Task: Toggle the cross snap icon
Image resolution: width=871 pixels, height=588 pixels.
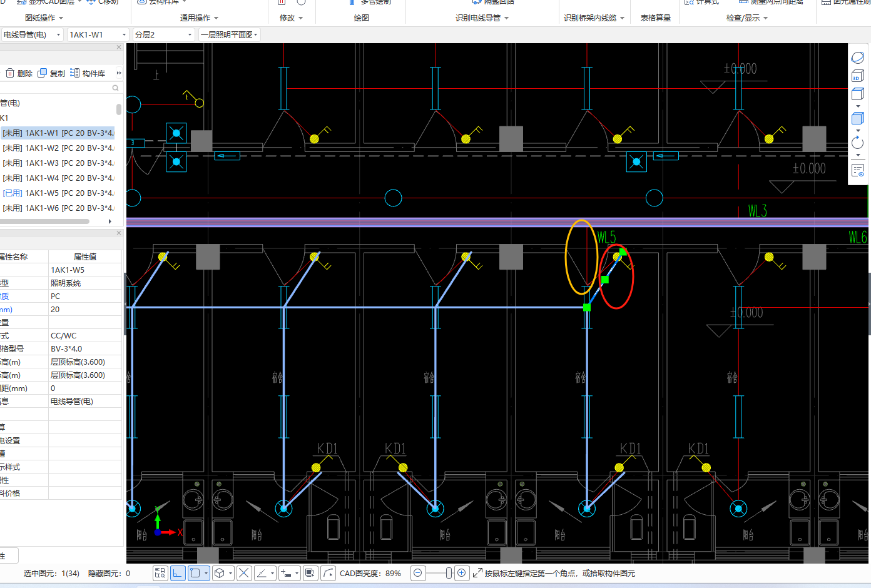Action: [x=244, y=573]
